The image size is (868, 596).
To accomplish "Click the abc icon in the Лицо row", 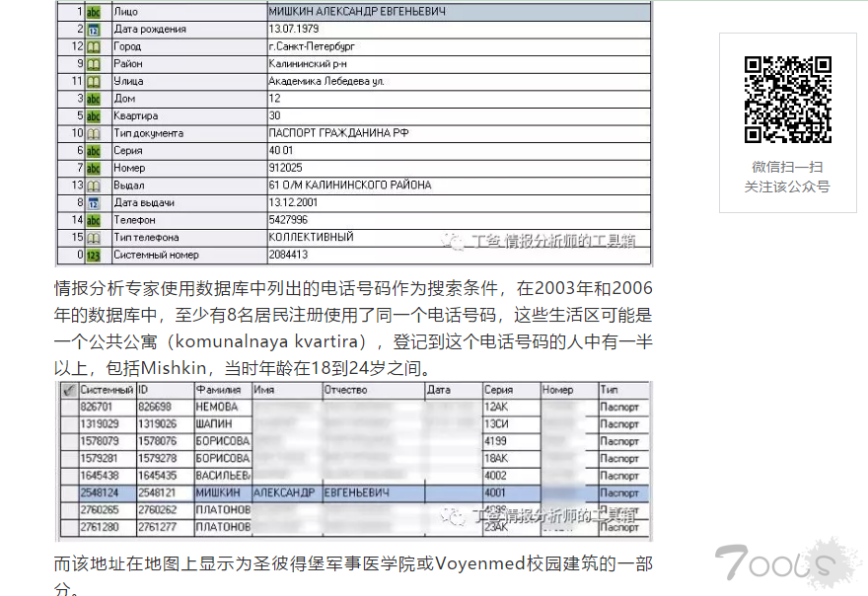I will pyautogui.click(x=94, y=12).
